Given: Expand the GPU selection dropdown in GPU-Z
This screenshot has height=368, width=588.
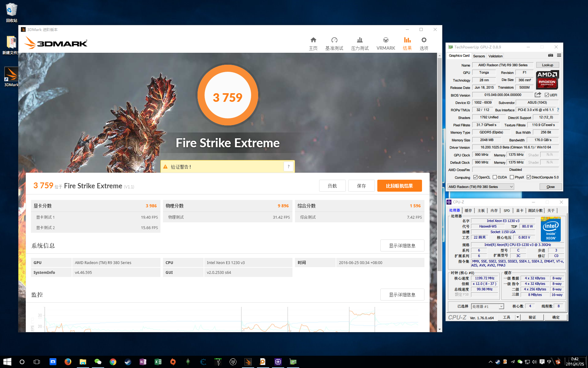Looking at the screenshot, I should (511, 187).
